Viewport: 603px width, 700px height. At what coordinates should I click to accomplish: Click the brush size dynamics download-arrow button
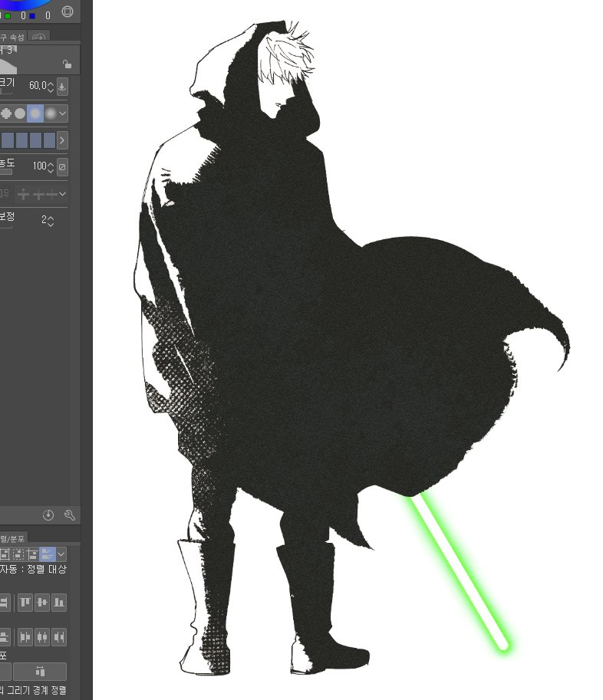(62, 87)
